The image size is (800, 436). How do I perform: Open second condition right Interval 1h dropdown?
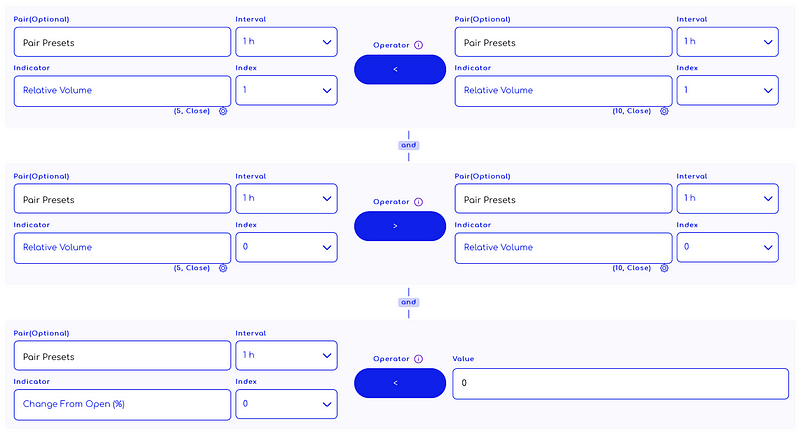(x=728, y=198)
